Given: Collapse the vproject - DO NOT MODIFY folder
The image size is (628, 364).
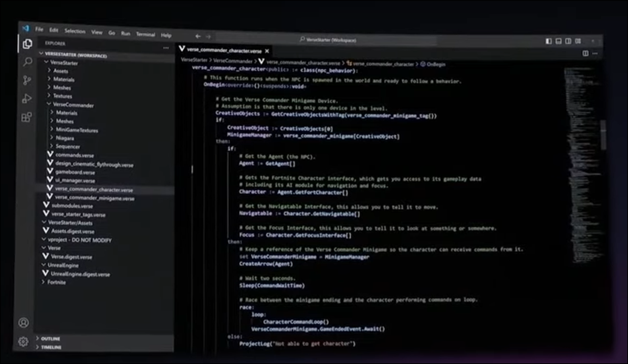Looking at the screenshot, I should pyautogui.click(x=80, y=240).
